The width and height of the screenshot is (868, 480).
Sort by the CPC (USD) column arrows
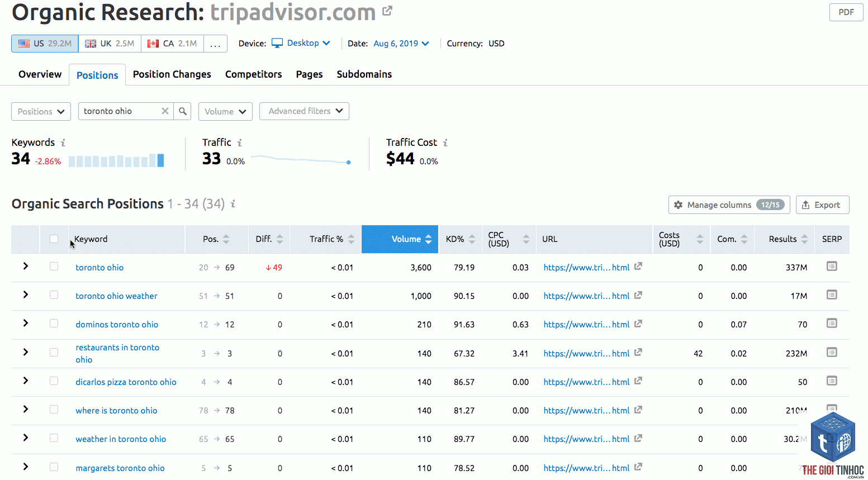pyautogui.click(x=526, y=239)
